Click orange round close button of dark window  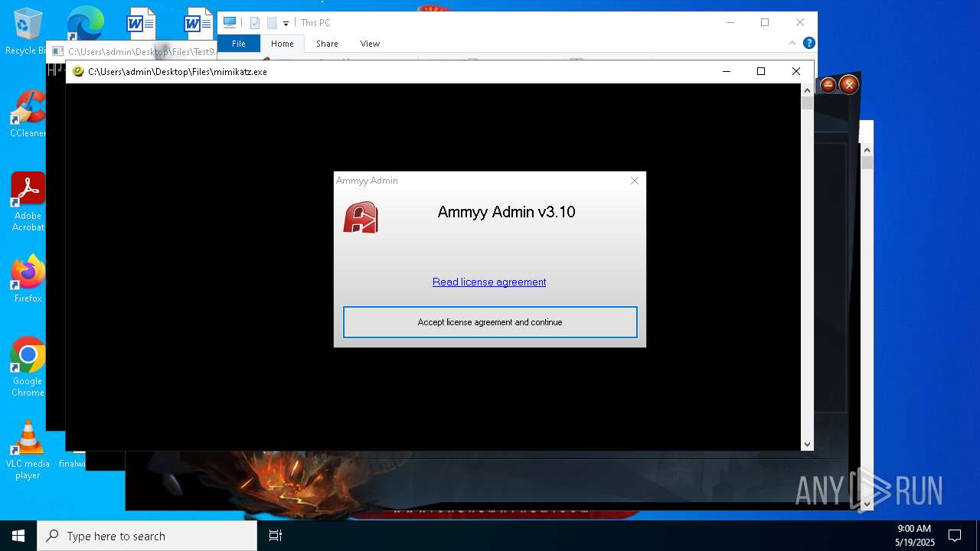pyautogui.click(x=848, y=85)
